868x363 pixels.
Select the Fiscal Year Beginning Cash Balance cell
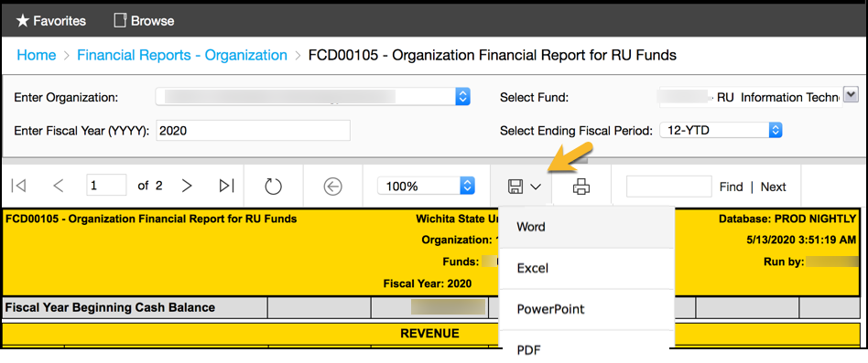pos(135,308)
